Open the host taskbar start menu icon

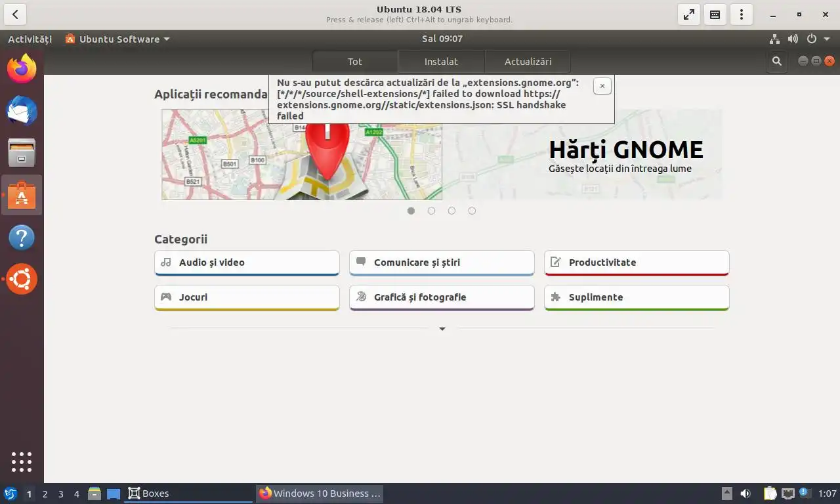tap(10, 493)
